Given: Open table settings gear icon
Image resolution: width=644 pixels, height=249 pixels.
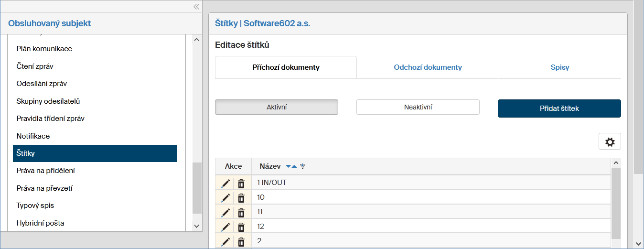Looking at the screenshot, I should [610, 142].
